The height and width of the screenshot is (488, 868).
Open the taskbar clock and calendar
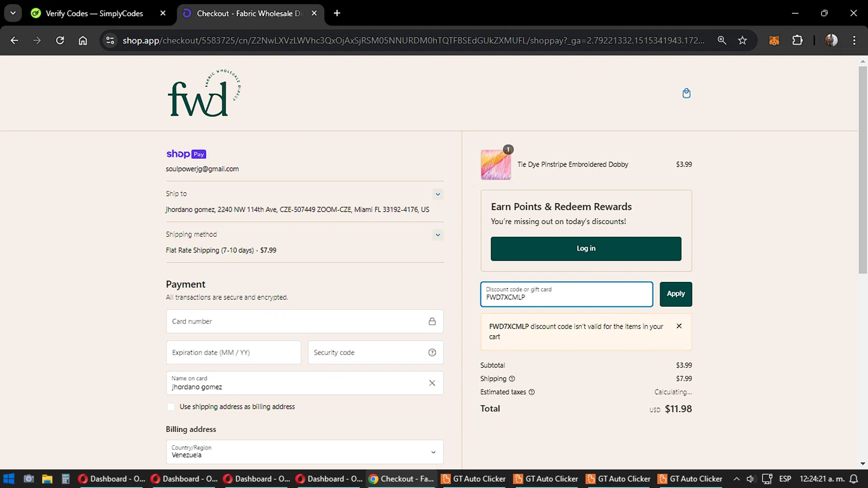click(x=821, y=479)
